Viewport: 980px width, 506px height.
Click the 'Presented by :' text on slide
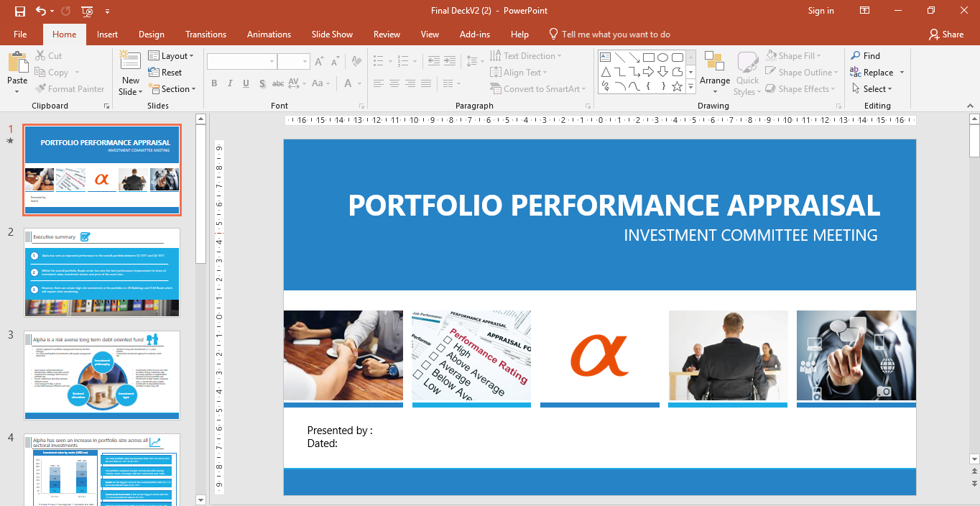(339, 431)
